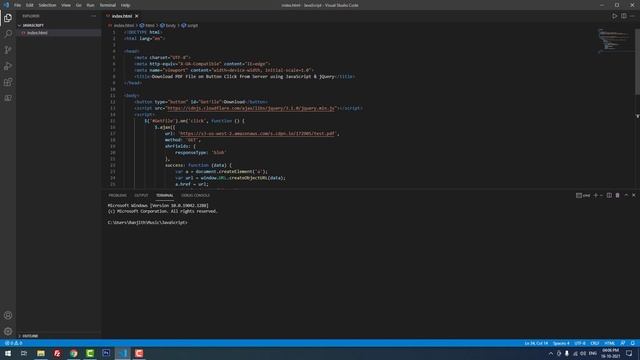
Task: Open the Explorer view in the activity bar
Action: point(8,18)
